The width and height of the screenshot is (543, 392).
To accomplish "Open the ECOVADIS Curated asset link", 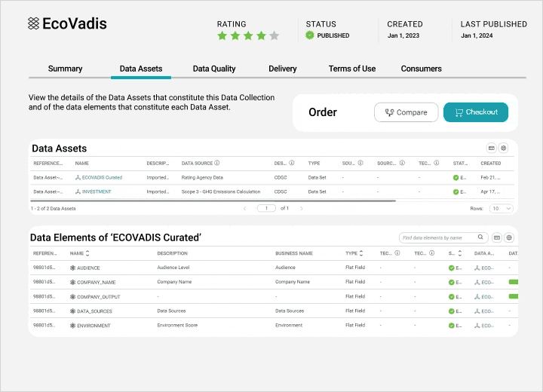I will pyautogui.click(x=102, y=178).
